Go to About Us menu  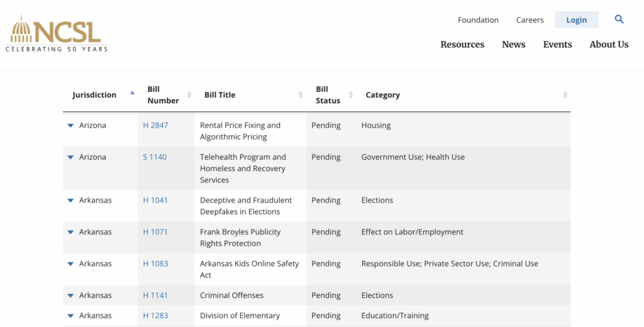coord(609,45)
